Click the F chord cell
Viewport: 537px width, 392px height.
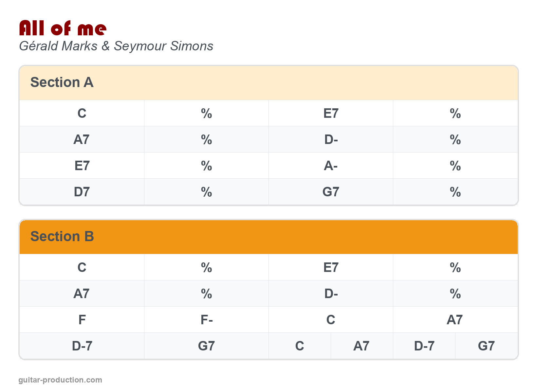(82, 320)
